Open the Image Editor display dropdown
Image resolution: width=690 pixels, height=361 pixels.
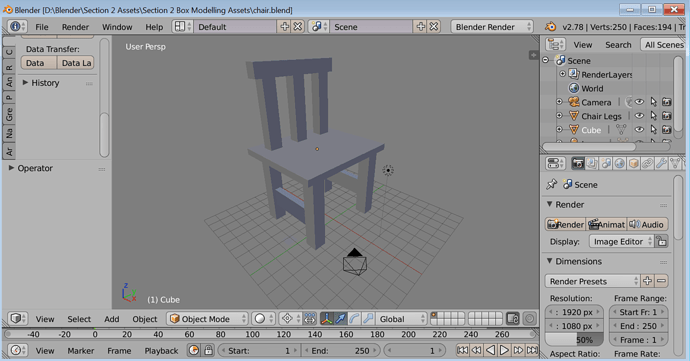pyautogui.click(x=622, y=241)
